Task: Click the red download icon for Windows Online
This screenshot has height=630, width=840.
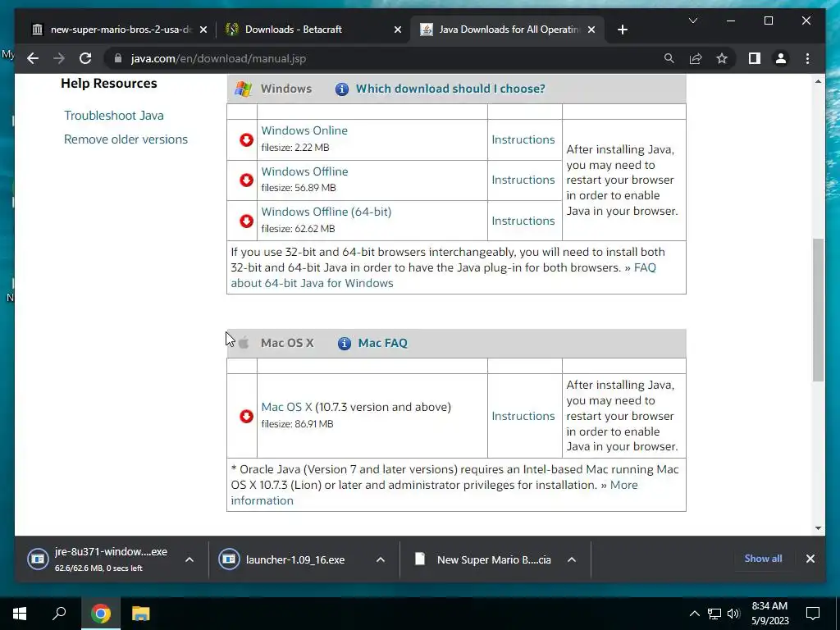Action: pyautogui.click(x=246, y=139)
